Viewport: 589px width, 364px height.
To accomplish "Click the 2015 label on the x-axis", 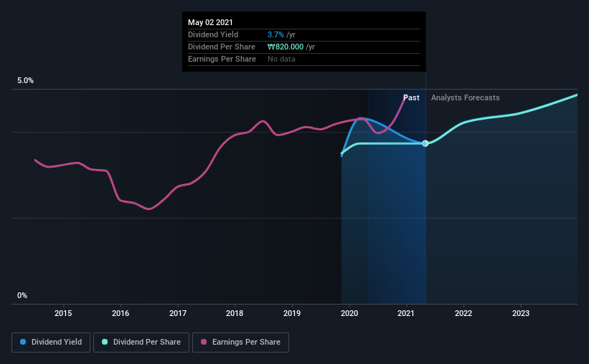I will 63,313.
